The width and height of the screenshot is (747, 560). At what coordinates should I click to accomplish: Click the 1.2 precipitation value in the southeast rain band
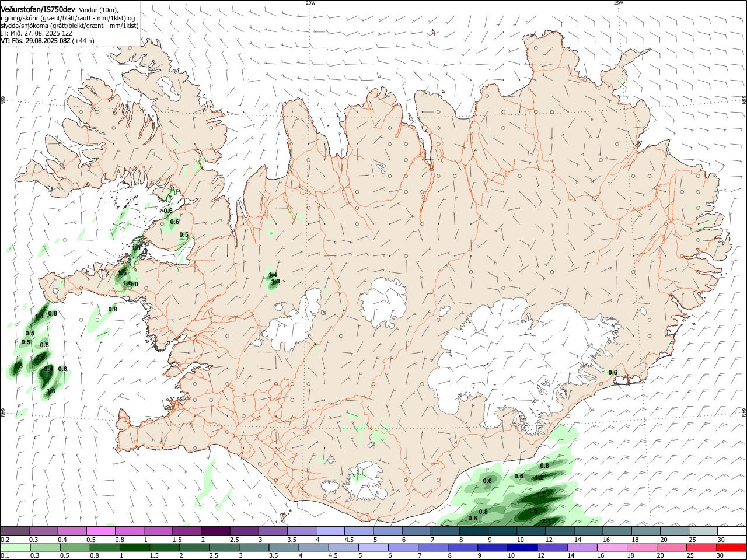click(x=539, y=477)
